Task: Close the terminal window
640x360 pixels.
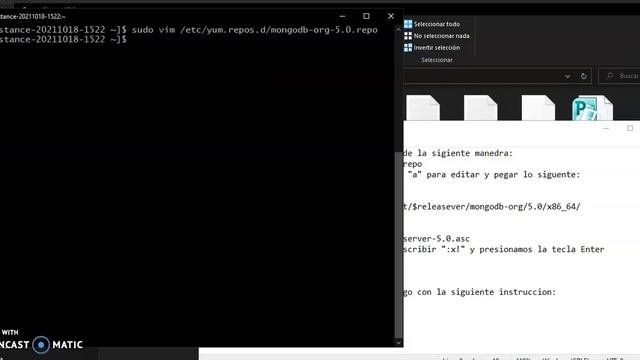Action: click(391, 16)
